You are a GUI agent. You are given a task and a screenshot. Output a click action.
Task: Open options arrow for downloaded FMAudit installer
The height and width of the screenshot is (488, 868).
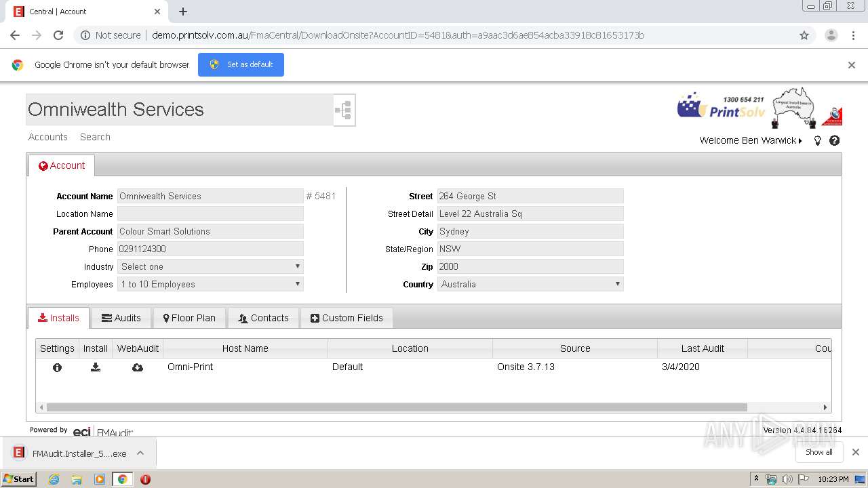(140, 453)
